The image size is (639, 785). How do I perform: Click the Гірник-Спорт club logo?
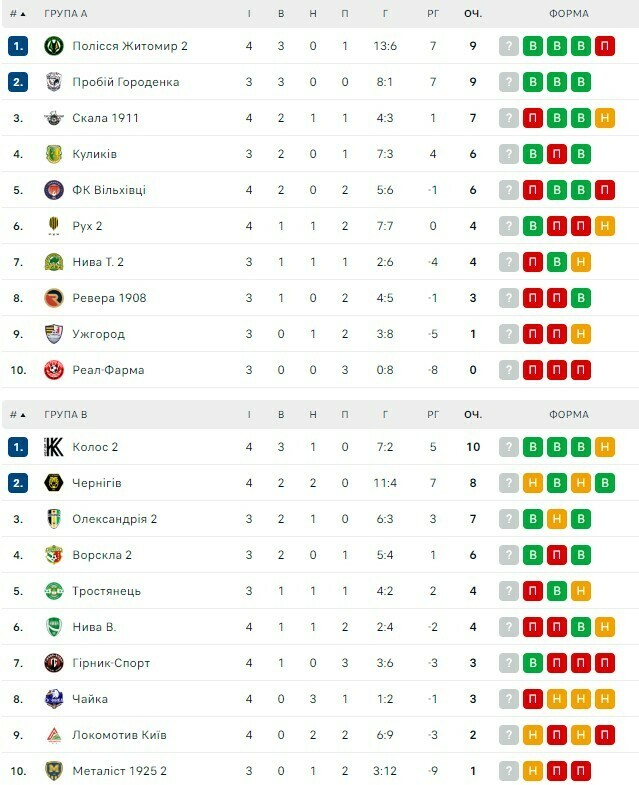pos(54,663)
